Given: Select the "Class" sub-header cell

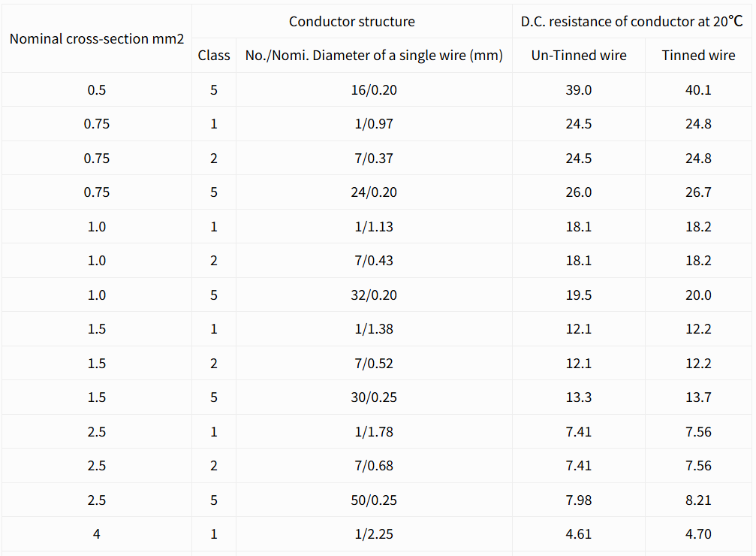Looking at the screenshot, I should (x=214, y=56).
